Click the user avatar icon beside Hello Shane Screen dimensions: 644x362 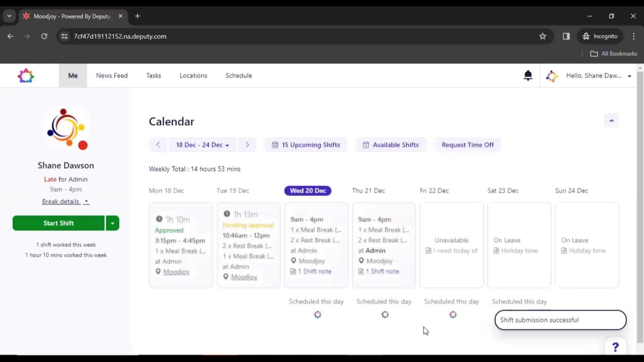pyautogui.click(x=552, y=75)
